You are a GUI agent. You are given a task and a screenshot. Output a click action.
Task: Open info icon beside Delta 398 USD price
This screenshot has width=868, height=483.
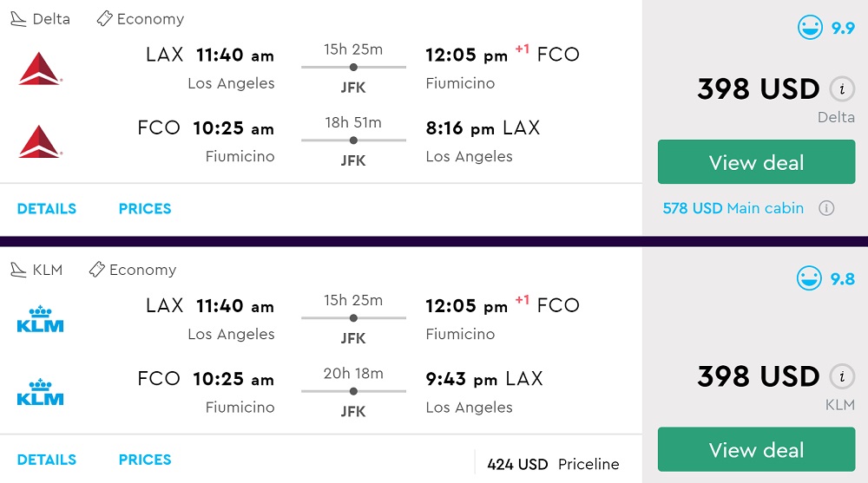point(839,89)
